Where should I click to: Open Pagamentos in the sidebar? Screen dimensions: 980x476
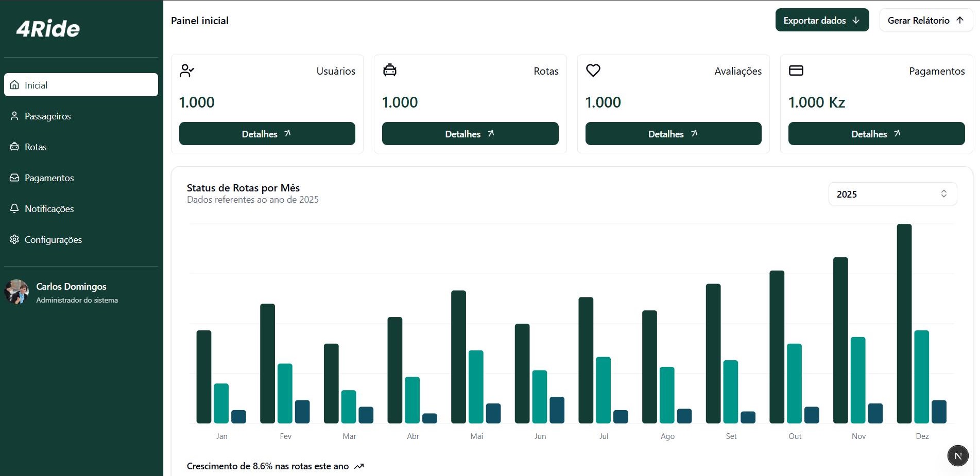click(x=49, y=178)
